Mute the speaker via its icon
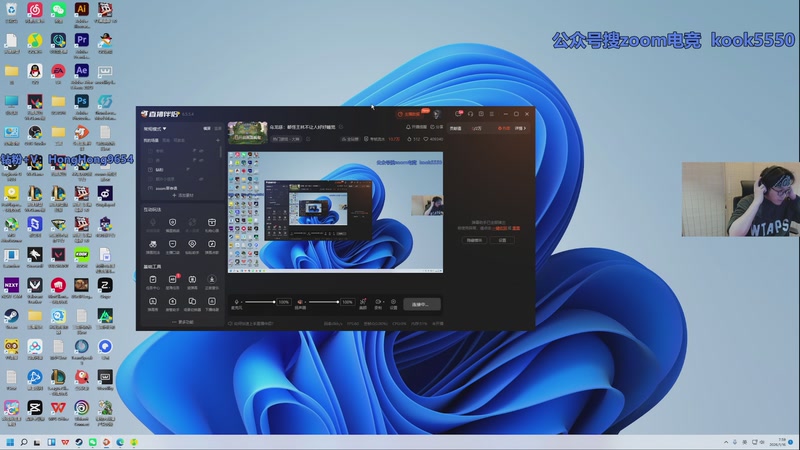The width and height of the screenshot is (800, 450). pos(299,302)
